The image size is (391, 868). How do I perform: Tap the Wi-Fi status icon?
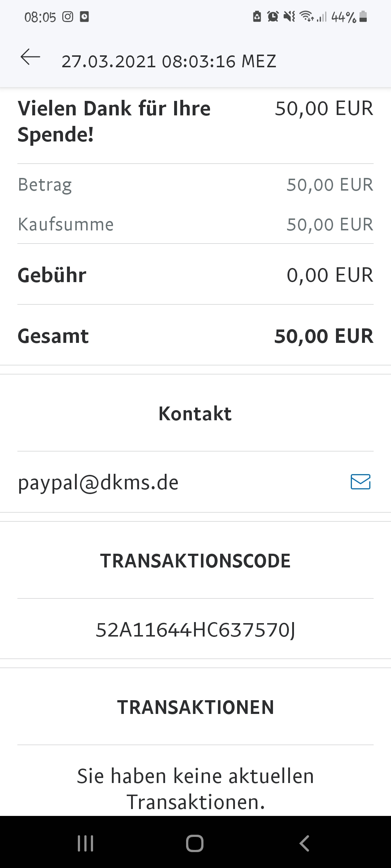tap(307, 17)
